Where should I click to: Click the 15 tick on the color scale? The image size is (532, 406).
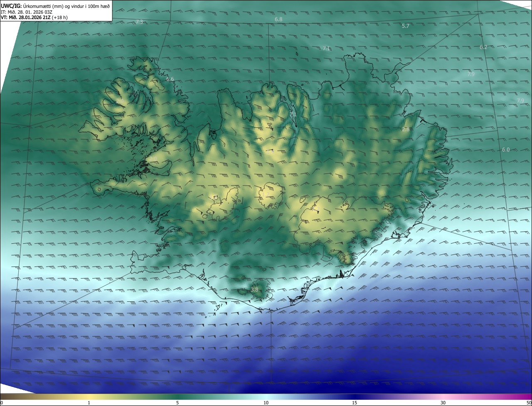coord(355,403)
